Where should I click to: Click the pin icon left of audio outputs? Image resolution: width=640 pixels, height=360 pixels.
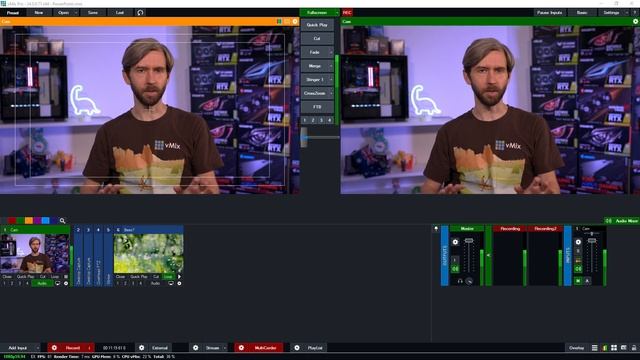click(436, 229)
